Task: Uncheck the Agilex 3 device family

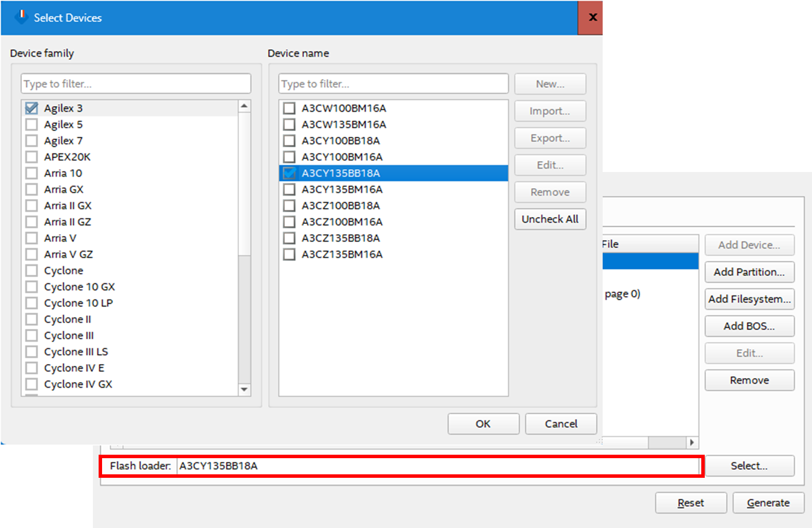Action: 32,108
